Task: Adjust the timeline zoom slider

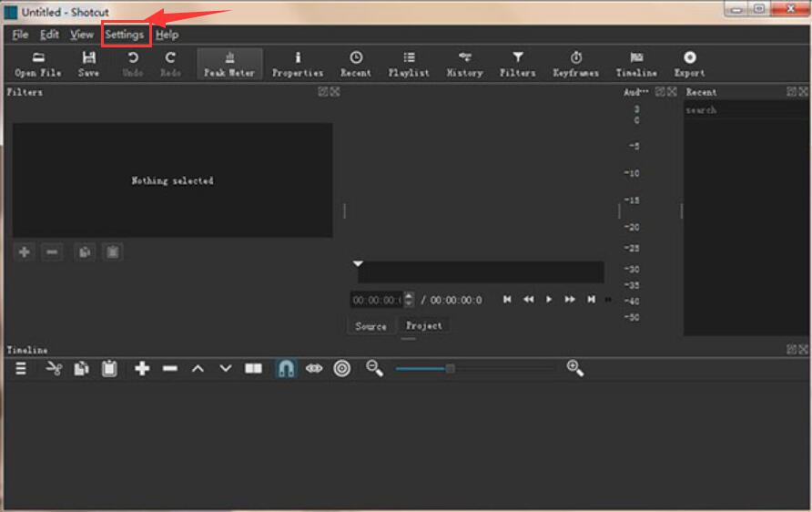Action: click(x=450, y=369)
